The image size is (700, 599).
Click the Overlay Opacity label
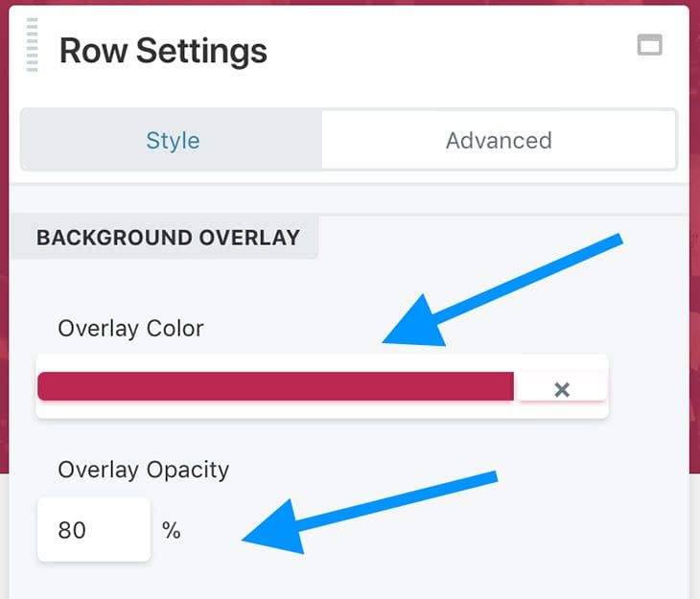tap(143, 470)
